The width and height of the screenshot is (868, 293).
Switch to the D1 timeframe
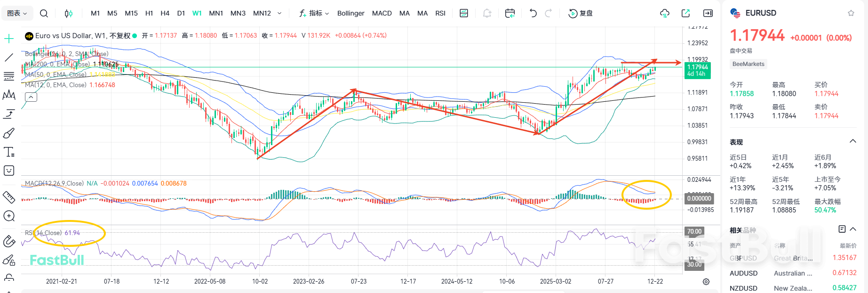[181, 13]
